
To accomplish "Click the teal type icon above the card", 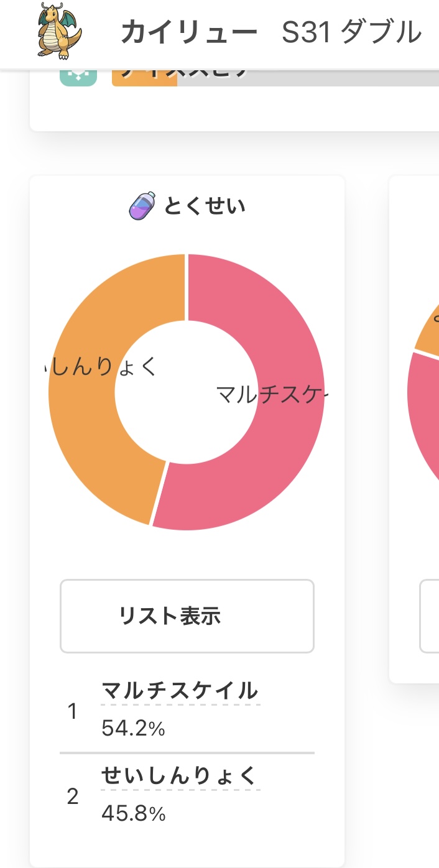I will tap(78, 78).
